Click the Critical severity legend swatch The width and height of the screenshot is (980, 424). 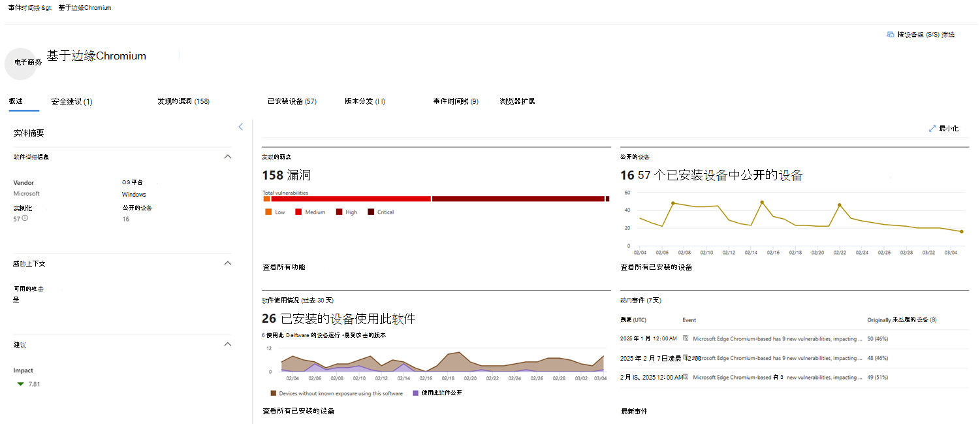[x=371, y=212]
